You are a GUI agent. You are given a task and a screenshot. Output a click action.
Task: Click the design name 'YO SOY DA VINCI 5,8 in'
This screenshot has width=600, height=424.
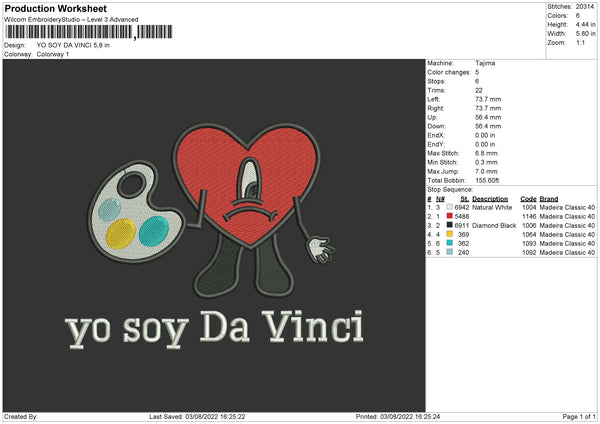(x=73, y=45)
